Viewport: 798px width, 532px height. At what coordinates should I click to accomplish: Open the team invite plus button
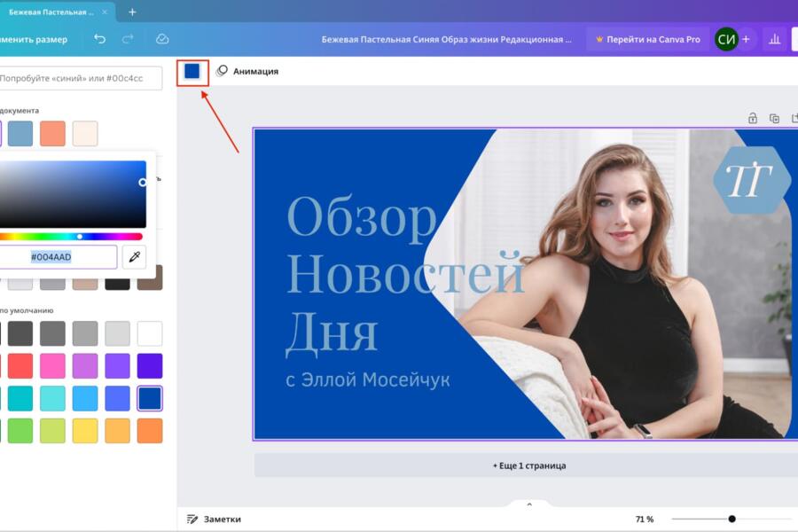coord(747,39)
